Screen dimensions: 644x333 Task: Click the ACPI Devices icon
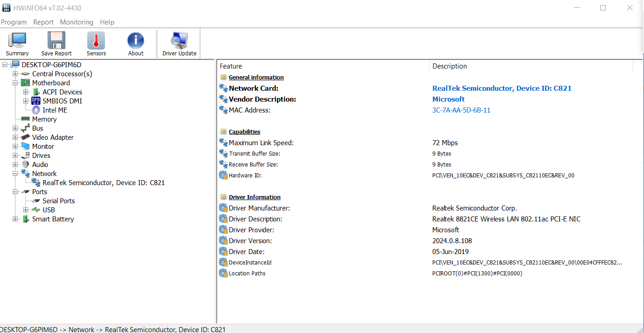click(36, 92)
